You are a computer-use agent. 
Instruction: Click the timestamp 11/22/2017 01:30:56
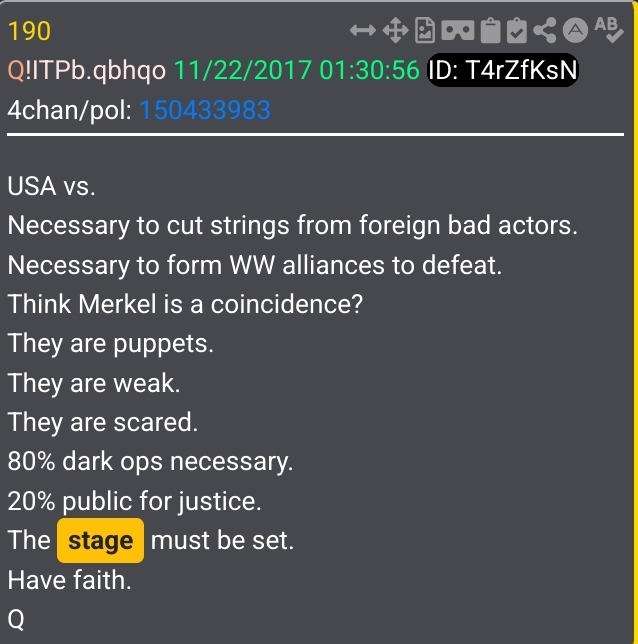(x=297, y=70)
